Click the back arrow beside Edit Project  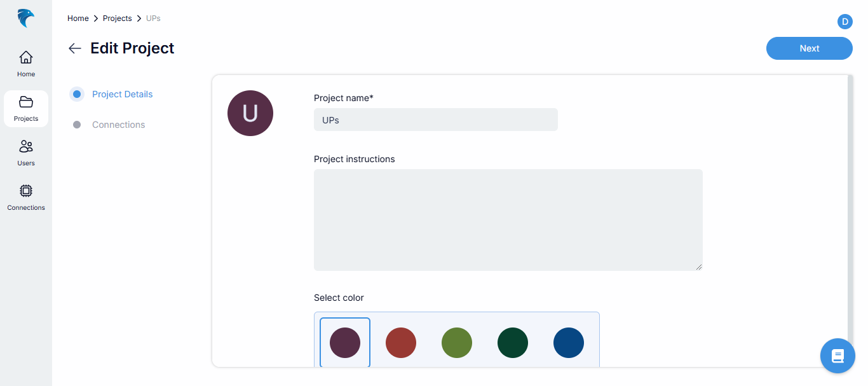click(x=75, y=48)
